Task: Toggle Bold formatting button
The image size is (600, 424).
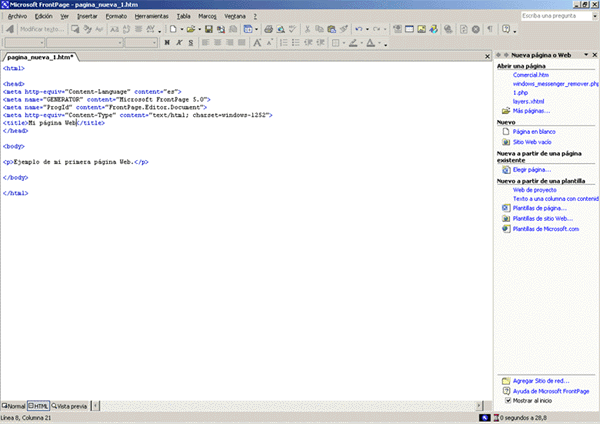Action: (167, 42)
